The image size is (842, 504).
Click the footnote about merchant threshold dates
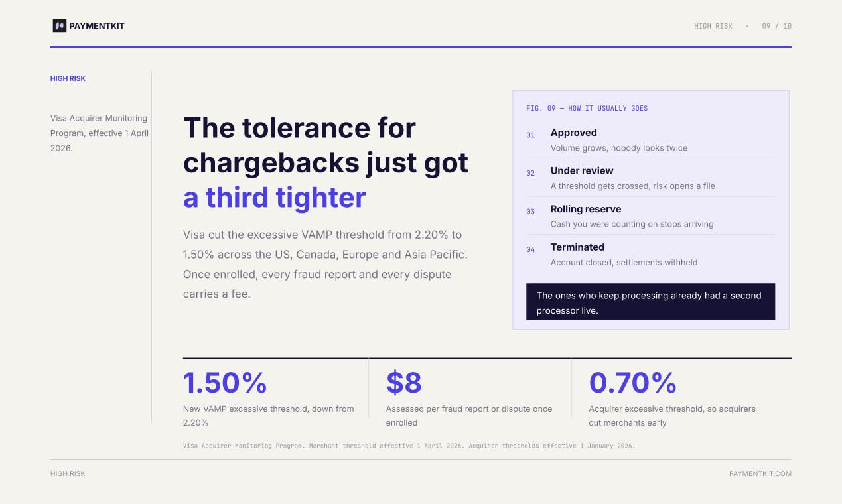pos(409,446)
